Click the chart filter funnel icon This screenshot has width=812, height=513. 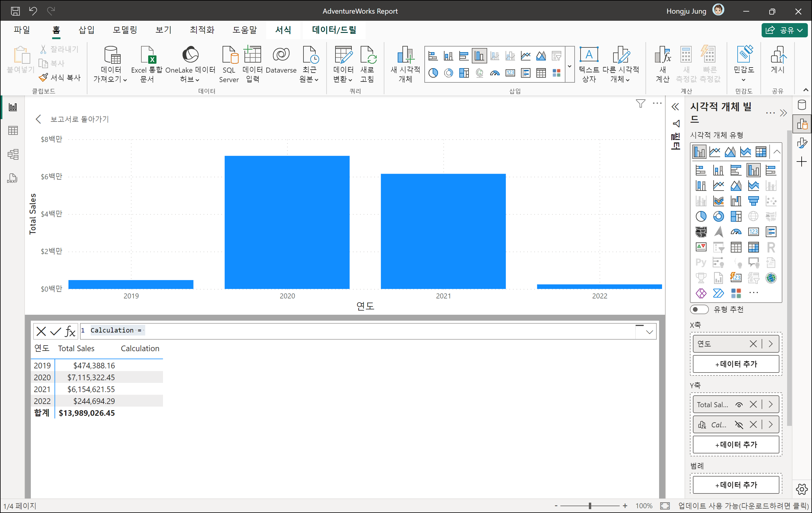click(x=640, y=103)
